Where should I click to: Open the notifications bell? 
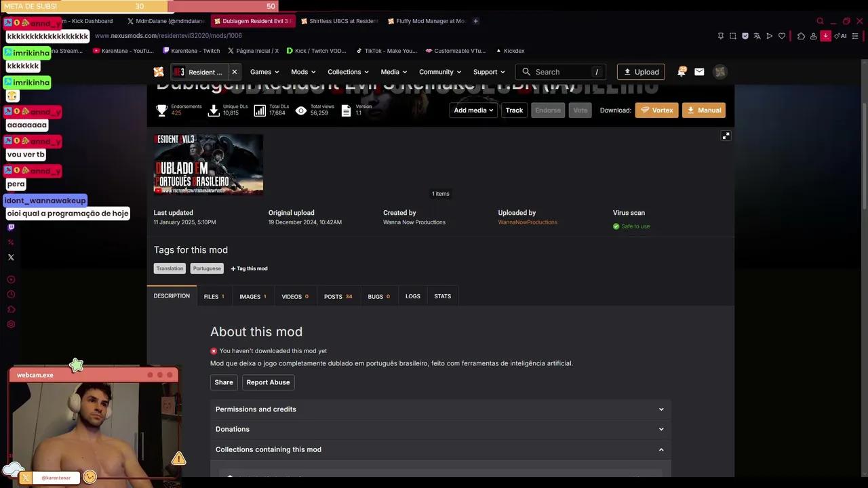(682, 71)
